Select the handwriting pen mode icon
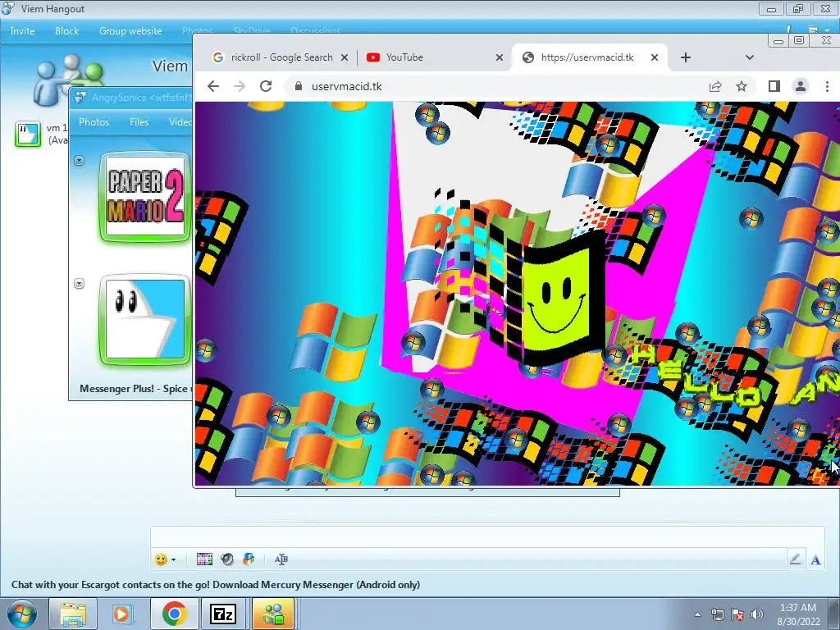840x630 pixels. point(795,559)
